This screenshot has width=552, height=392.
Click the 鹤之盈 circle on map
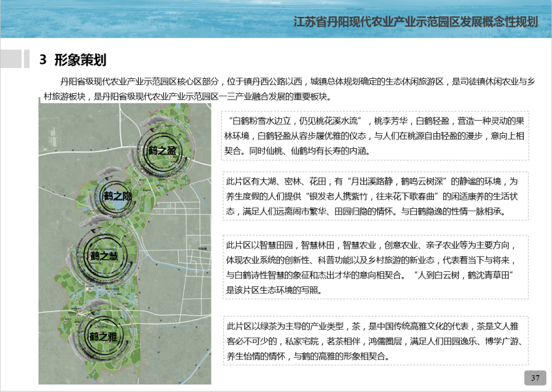[162, 151]
